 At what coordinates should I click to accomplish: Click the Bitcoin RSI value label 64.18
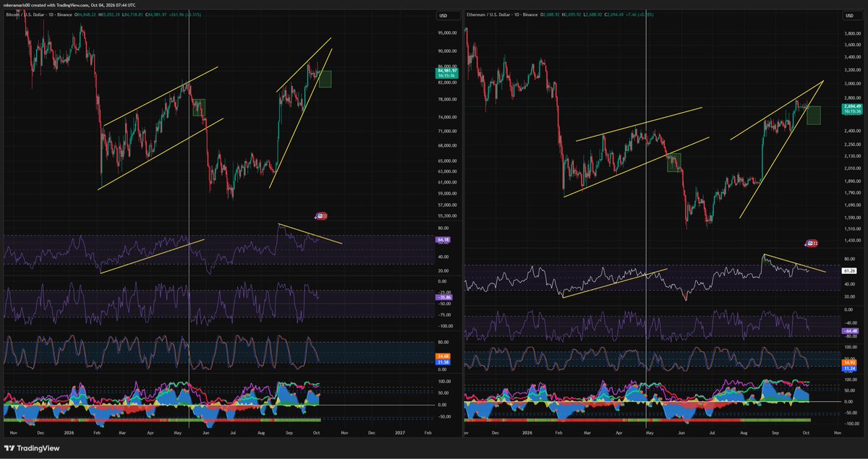click(x=443, y=239)
